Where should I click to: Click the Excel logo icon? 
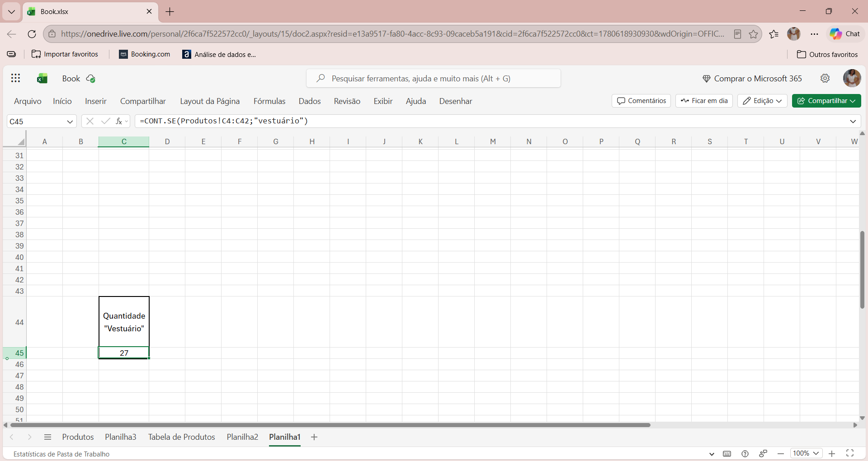pos(42,79)
